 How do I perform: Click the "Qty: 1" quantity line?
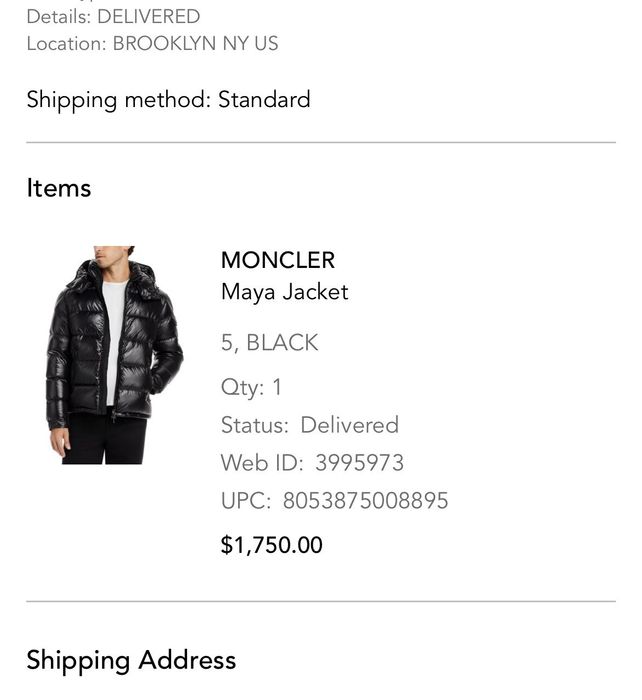pos(251,387)
